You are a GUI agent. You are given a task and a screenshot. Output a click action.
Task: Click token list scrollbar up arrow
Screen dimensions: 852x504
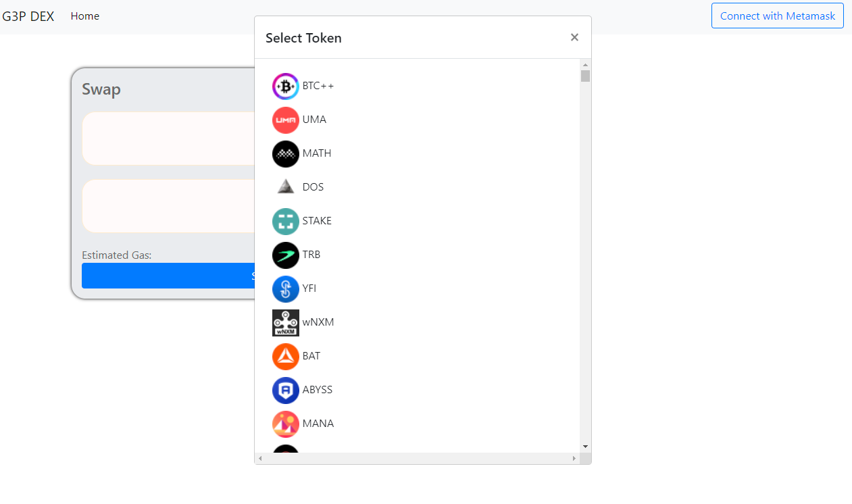click(585, 64)
